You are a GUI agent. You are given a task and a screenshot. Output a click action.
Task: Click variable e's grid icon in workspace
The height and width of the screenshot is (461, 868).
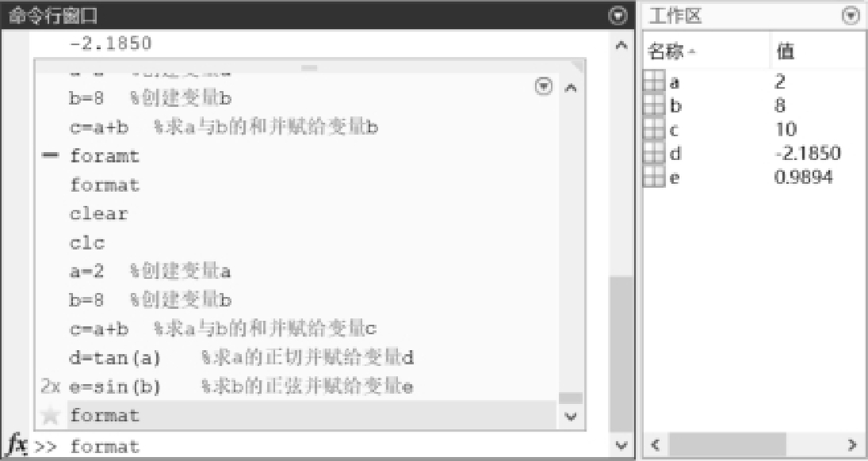pyautogui.click(x=654, y=177)
